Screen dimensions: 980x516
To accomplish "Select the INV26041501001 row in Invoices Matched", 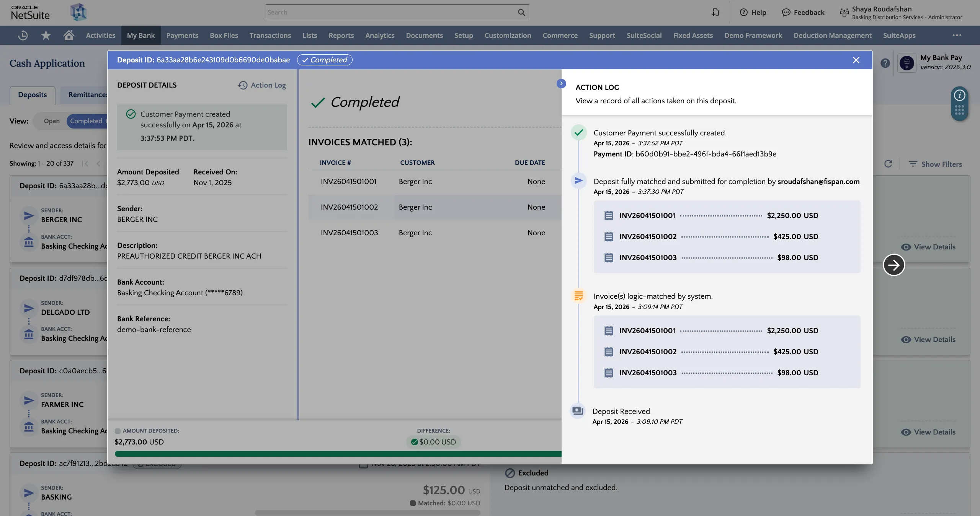I will 435,181.
